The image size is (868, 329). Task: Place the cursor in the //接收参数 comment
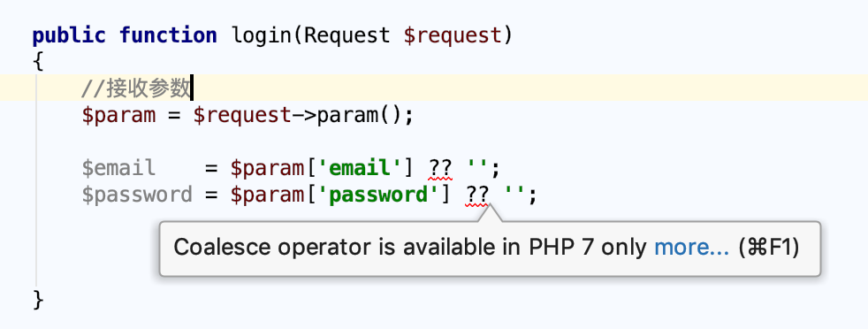point(135,88)
